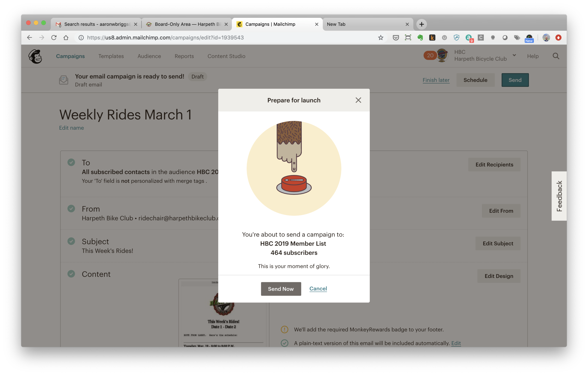Click the red update arrow icon

[558, 37]
